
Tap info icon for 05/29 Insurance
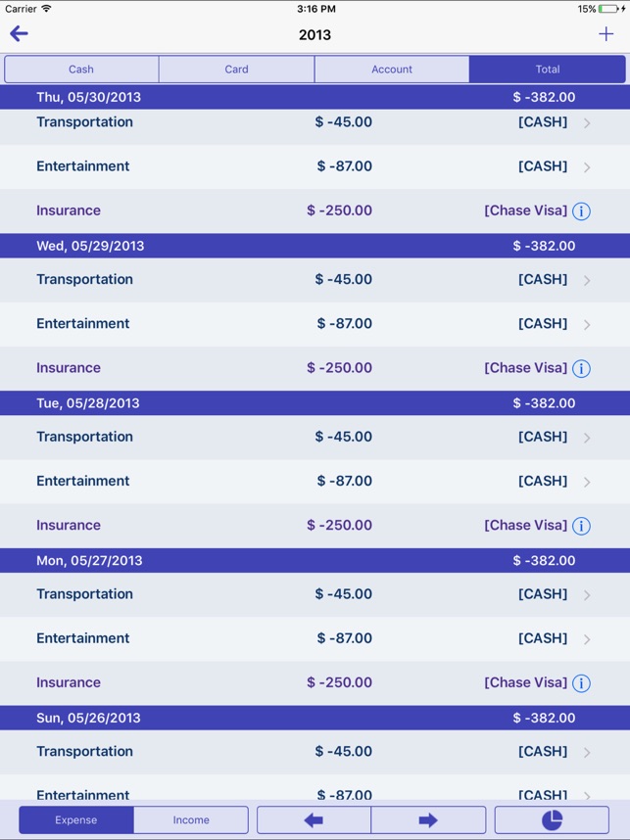[581, 369]
